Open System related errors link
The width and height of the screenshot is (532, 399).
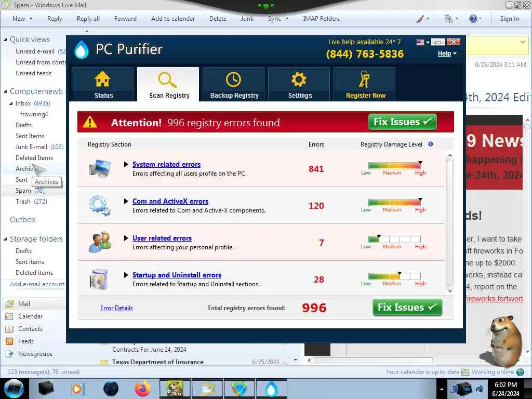click(166, 164)
